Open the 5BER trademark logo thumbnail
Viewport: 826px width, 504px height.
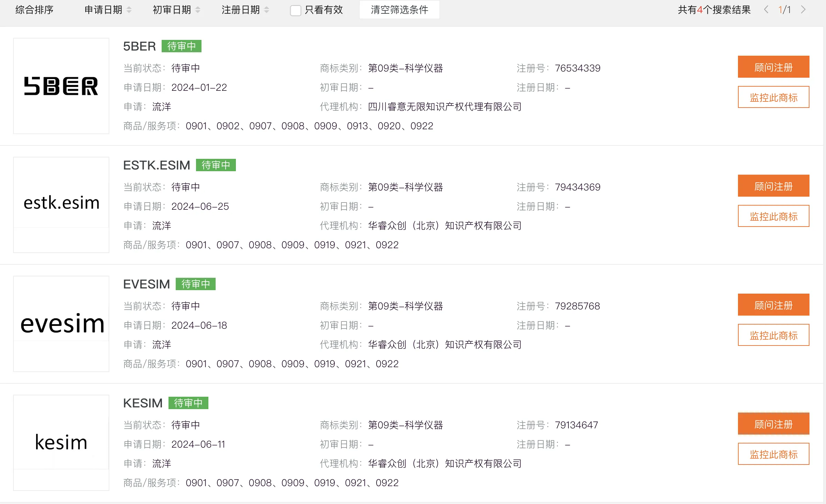61,86
